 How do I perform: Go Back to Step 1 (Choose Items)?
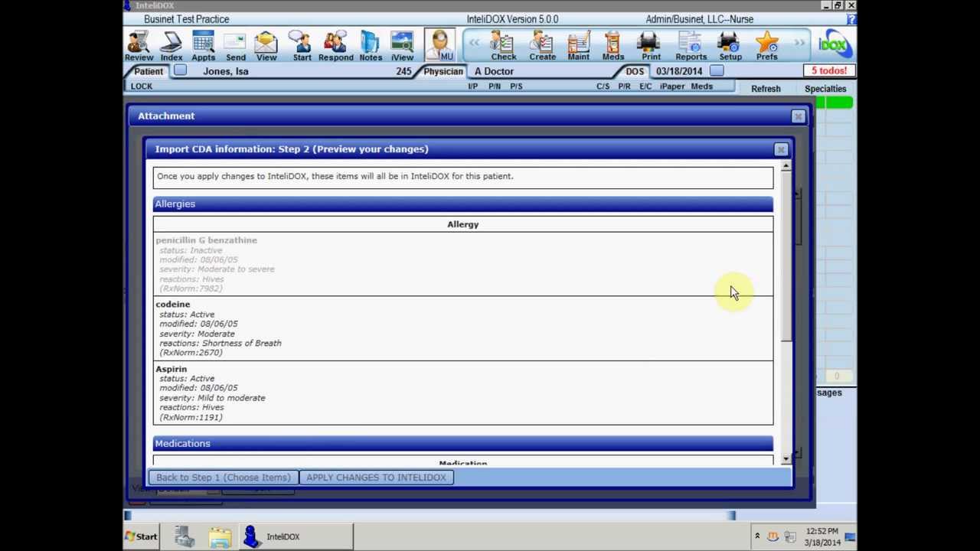224,478
